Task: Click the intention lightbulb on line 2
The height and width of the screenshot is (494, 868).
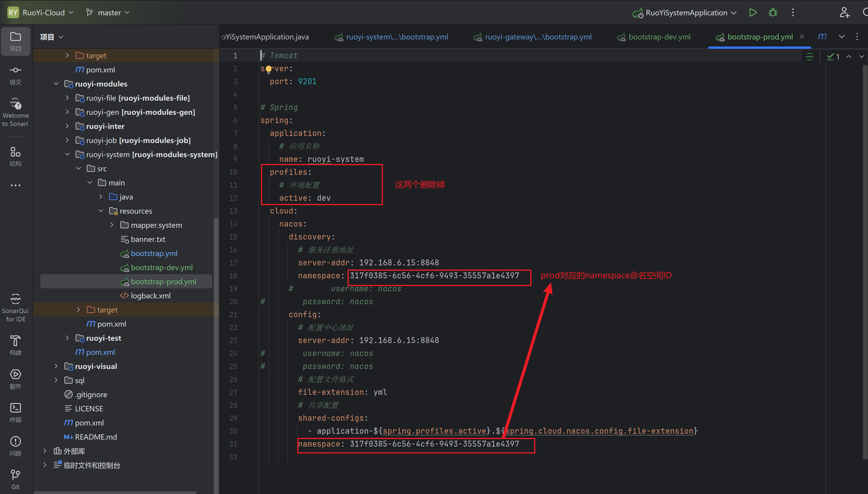Action: (269, 69)
